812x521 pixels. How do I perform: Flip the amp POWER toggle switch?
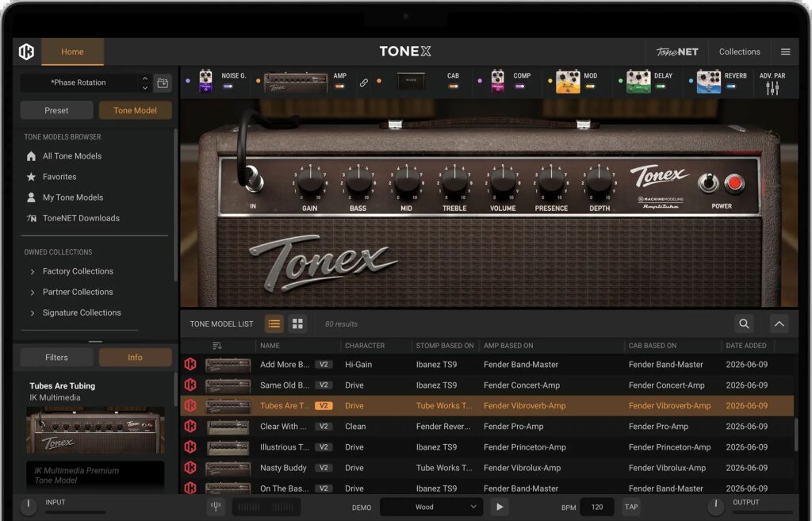(708, 183)
